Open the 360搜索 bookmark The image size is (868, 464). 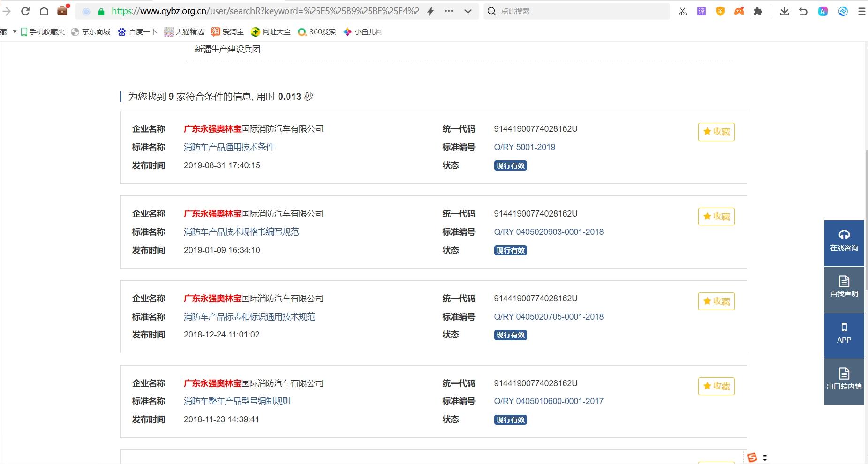(317, 32)
